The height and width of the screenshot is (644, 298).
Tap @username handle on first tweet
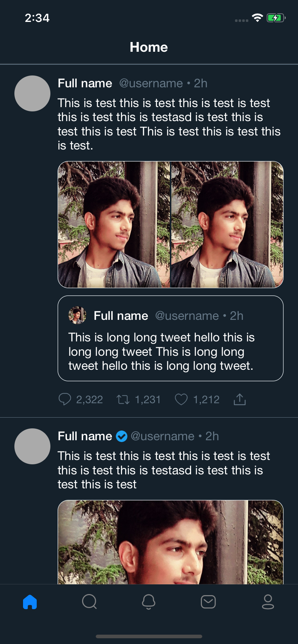click(151, 83)
